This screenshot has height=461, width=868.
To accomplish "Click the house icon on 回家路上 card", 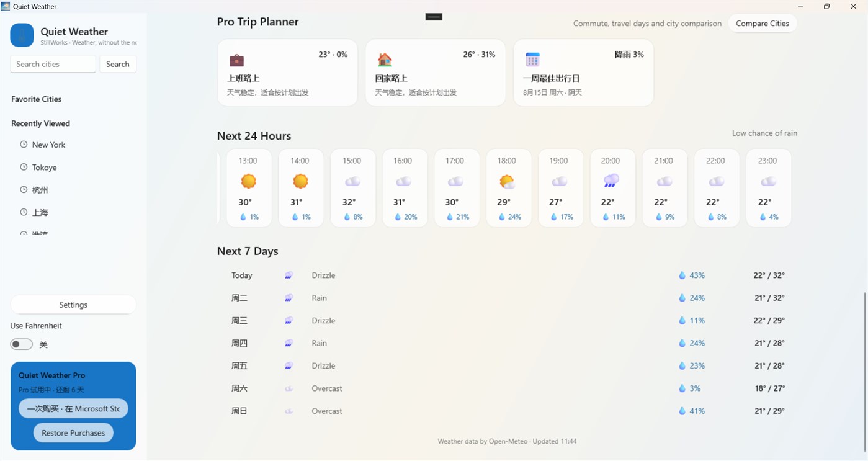I will [x=385, y=60].
